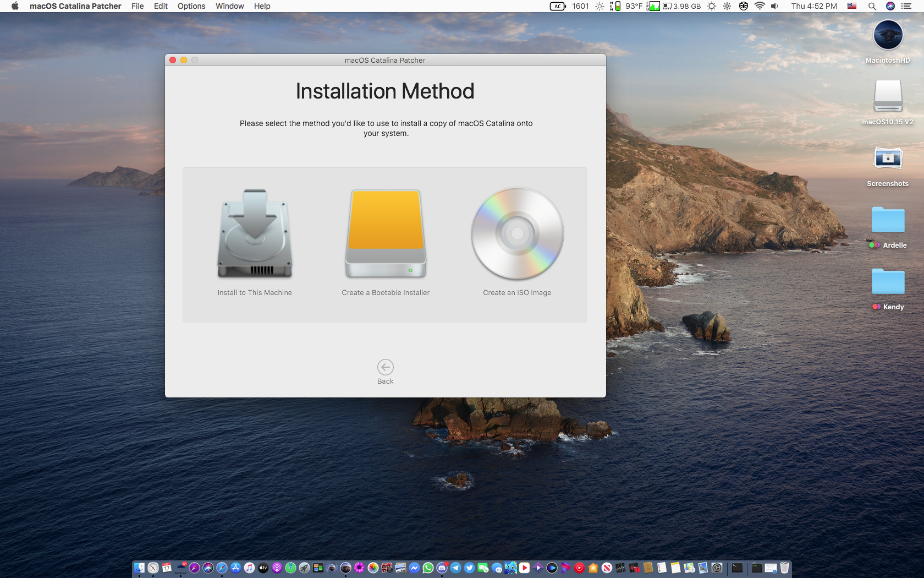Open Calendar from the Dock
The width and height of the screenshot is (924, 578).
pos(167,568)
